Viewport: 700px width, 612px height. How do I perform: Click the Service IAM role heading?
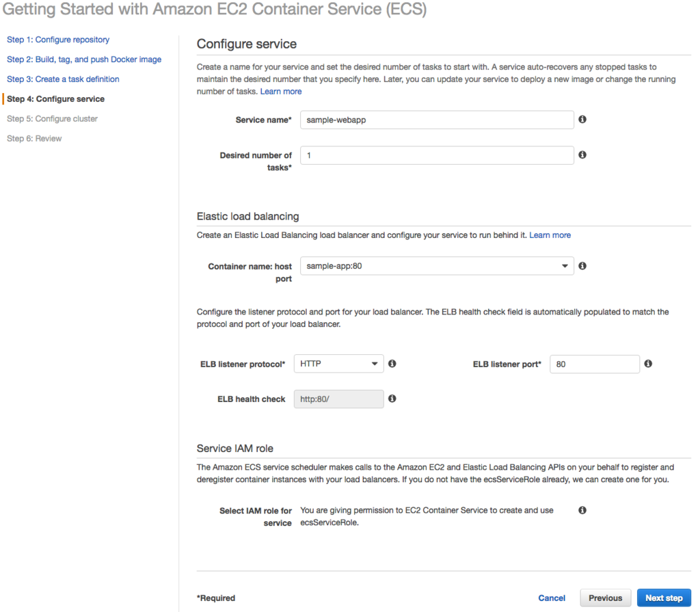pos(235,448)
